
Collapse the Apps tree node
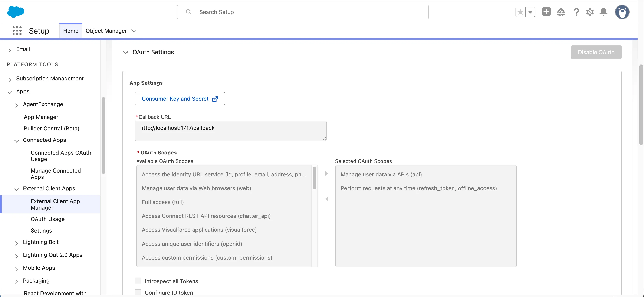pos(10,92)
